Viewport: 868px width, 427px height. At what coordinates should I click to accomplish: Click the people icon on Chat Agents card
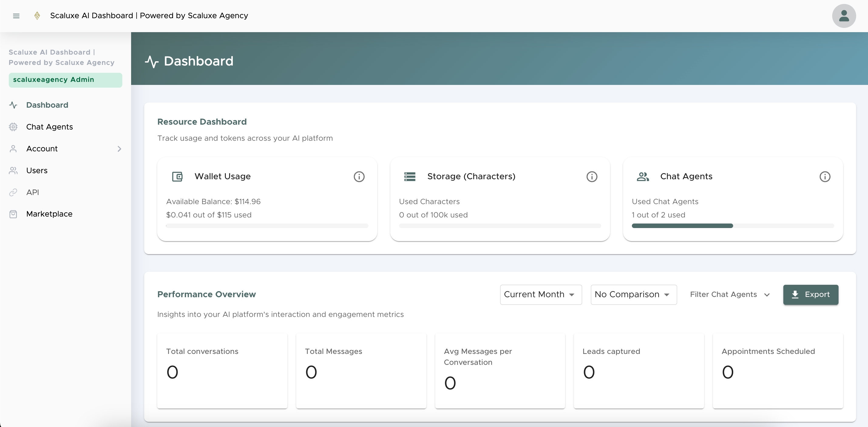(x=643, y=177)
